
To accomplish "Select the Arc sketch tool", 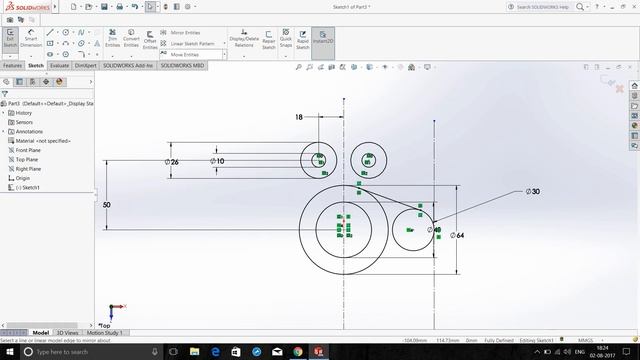I will [66, 43].
